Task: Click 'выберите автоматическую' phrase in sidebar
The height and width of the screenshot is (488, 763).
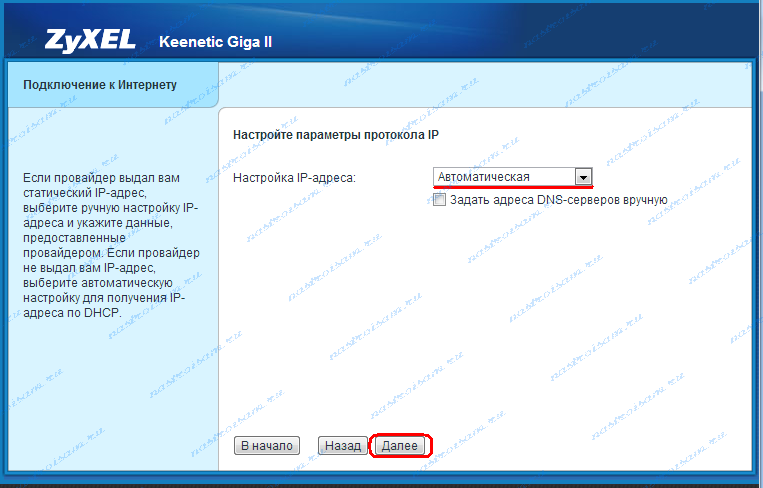Action: [98, 283]
